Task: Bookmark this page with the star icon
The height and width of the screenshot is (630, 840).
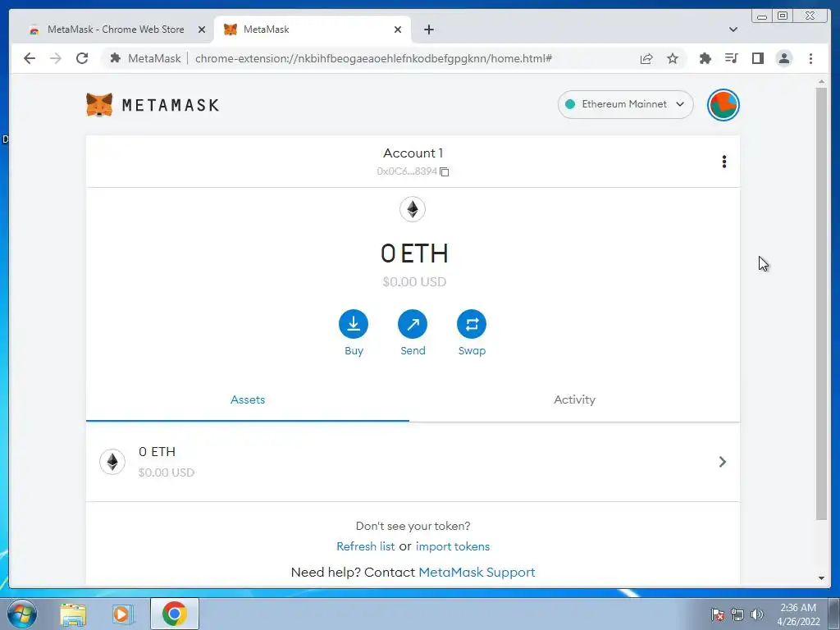Action: click(x=673, y=58)
